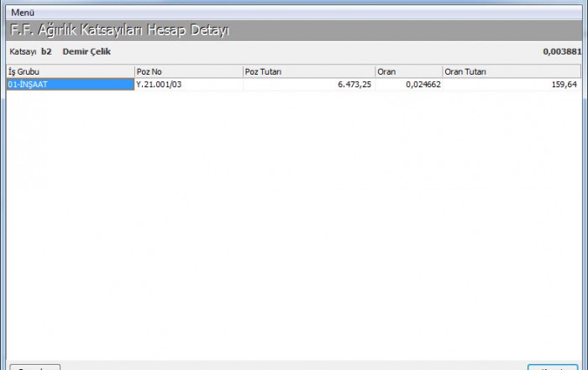Select the 01-İNŞAAT row cell

pos(70,85)
